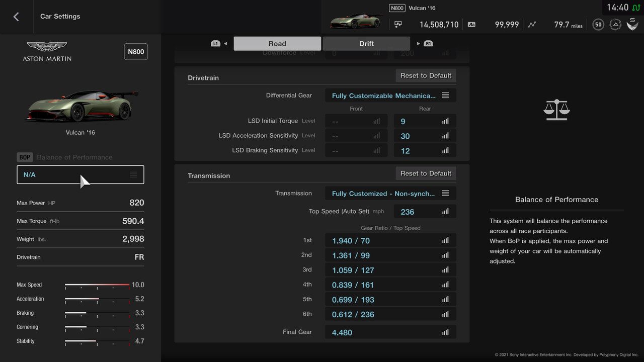Click bars icon on Top Speed field

445,212
